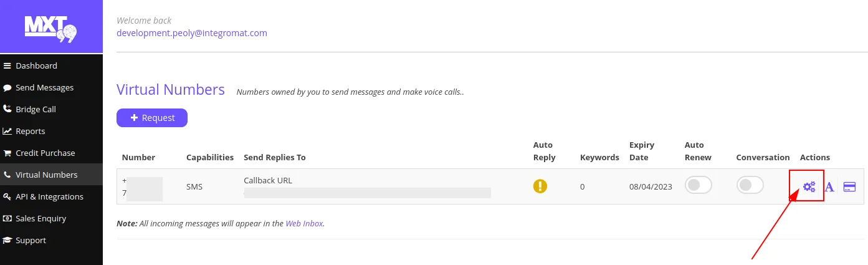
Task: Enable the Auto Renew toggle
Action: (x=698, y=185)
